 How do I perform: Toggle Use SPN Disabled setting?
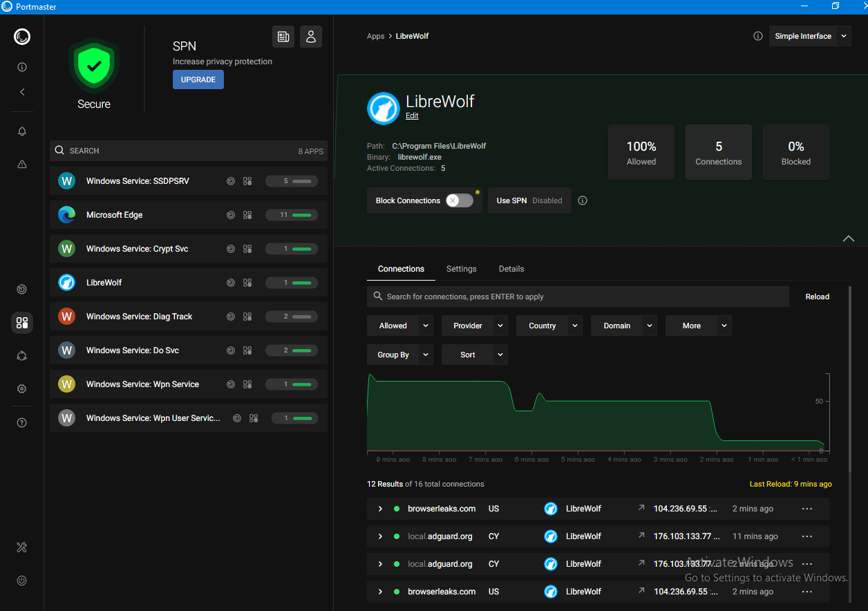pos(529,200)
